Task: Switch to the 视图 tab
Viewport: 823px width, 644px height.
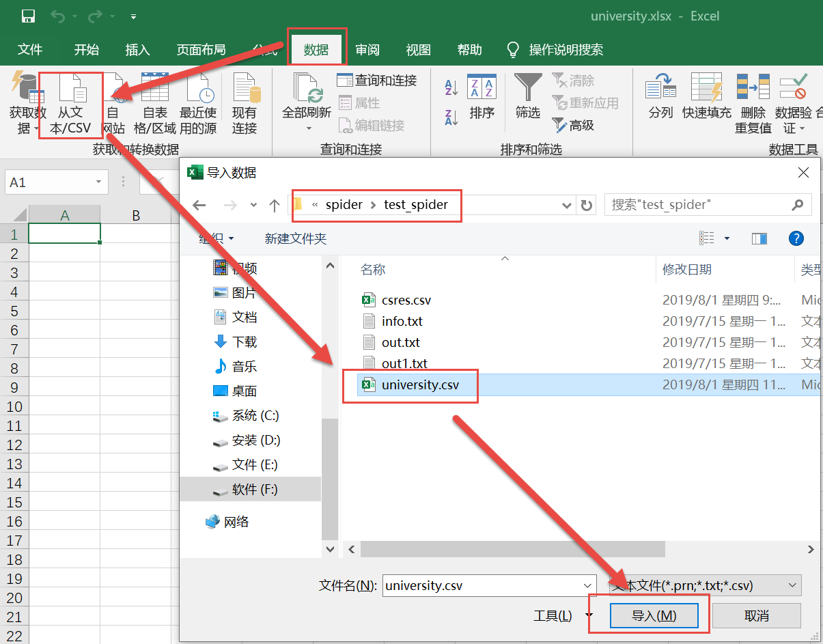Action: coord(418,50)
